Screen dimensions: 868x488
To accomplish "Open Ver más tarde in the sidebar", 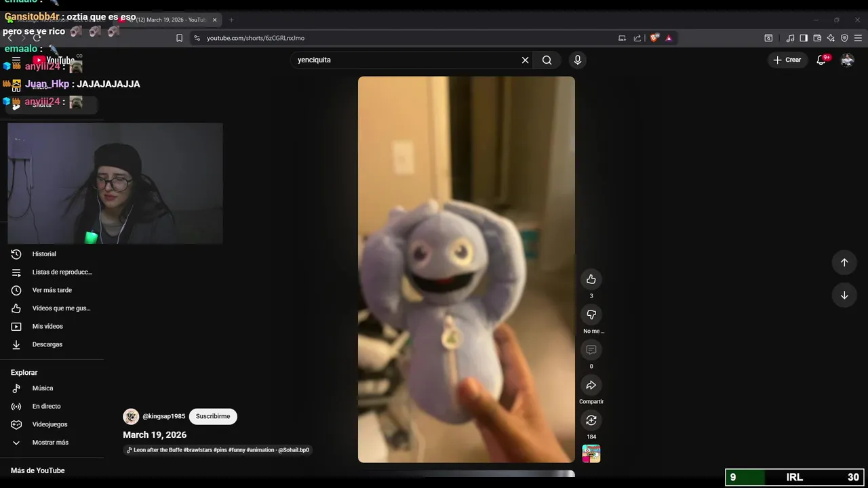I will (52, 290).
